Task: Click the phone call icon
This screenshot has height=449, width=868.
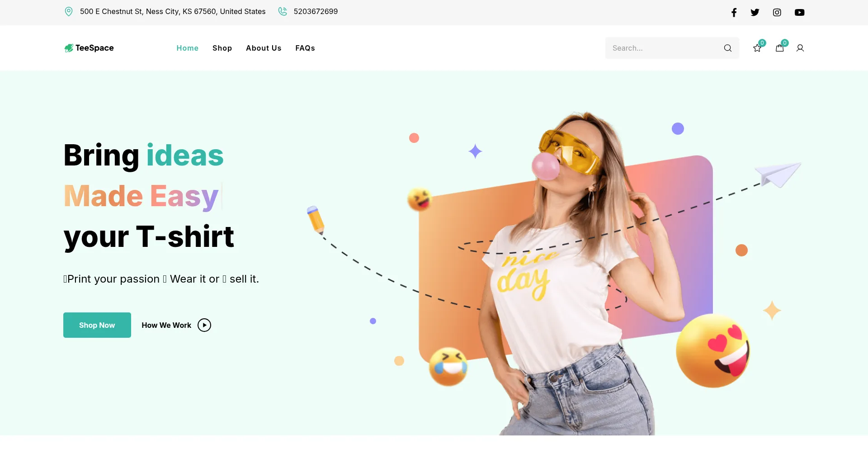Action: [x=283, y=11]
